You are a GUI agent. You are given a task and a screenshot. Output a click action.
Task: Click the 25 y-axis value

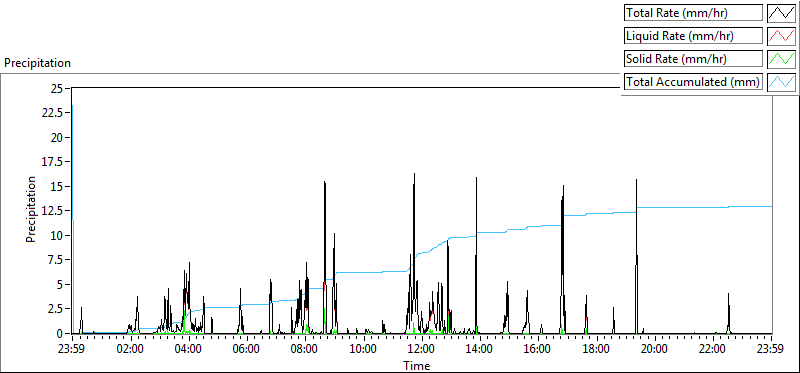pos(57,89)
